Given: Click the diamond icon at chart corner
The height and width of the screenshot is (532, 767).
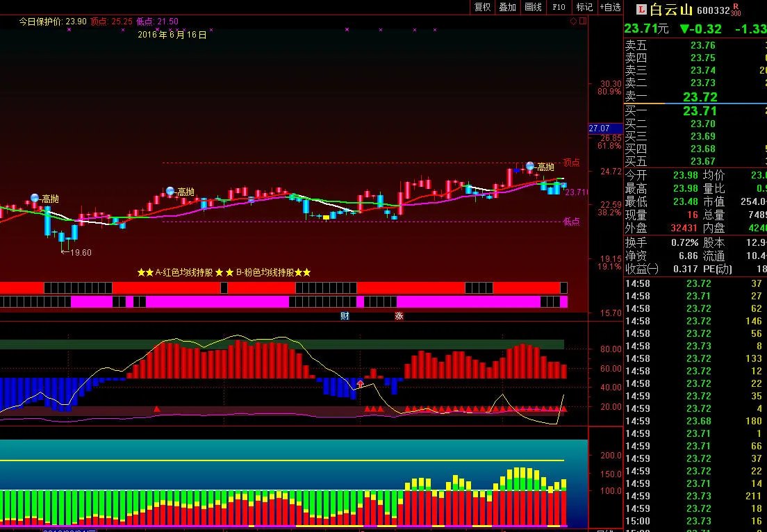Looking at the screenshot, I should 573,22.
